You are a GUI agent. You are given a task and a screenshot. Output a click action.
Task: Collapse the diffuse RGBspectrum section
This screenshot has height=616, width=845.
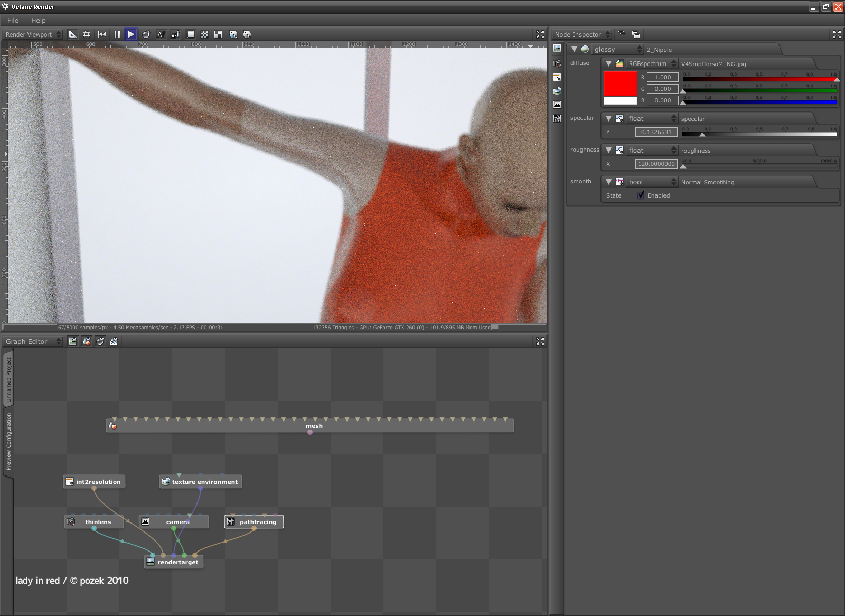[x=608, y=63]
